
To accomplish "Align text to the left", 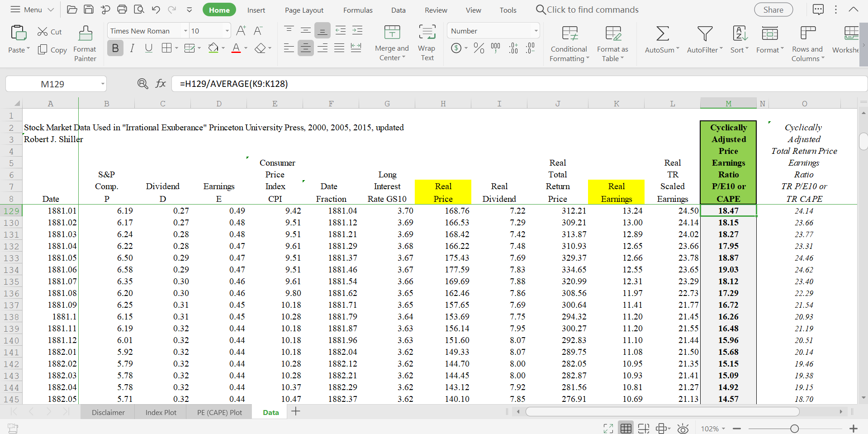I will point(289,48).
